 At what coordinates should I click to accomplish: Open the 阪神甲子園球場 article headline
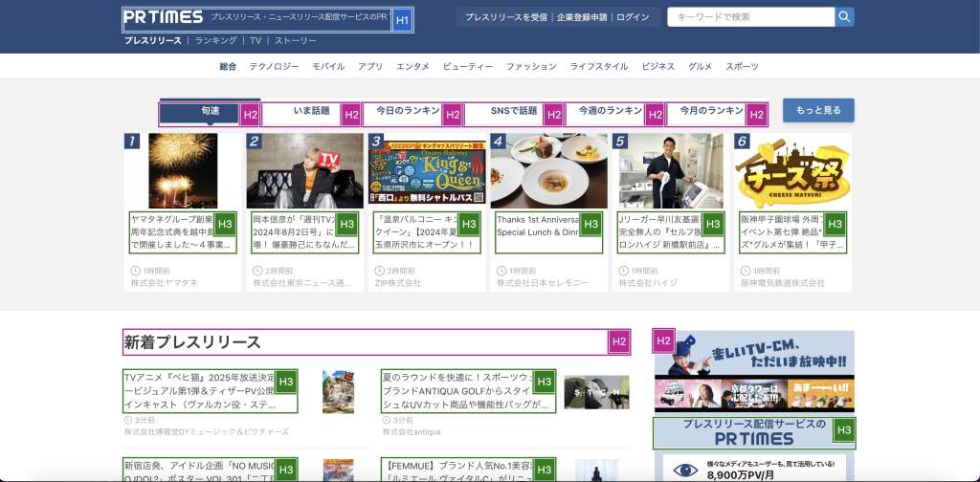coord(793,232)
